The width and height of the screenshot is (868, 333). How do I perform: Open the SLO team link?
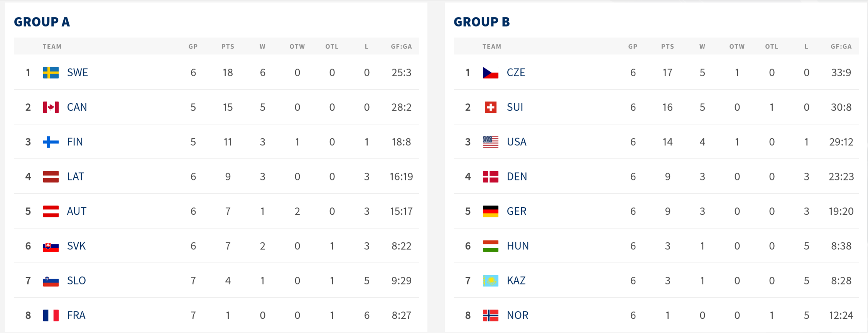(76, 281)
